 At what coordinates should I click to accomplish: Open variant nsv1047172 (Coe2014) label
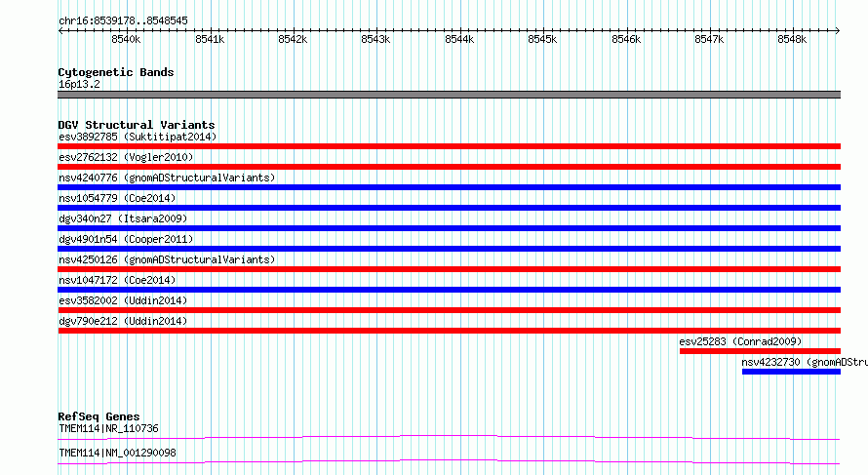(117, 280)
